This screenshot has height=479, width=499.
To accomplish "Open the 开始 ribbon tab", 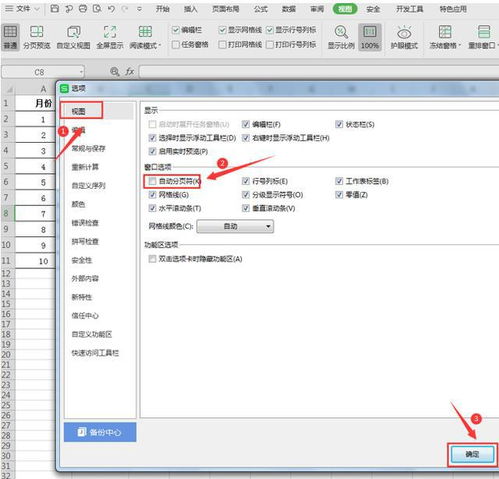I will click(x=163, y=9).
